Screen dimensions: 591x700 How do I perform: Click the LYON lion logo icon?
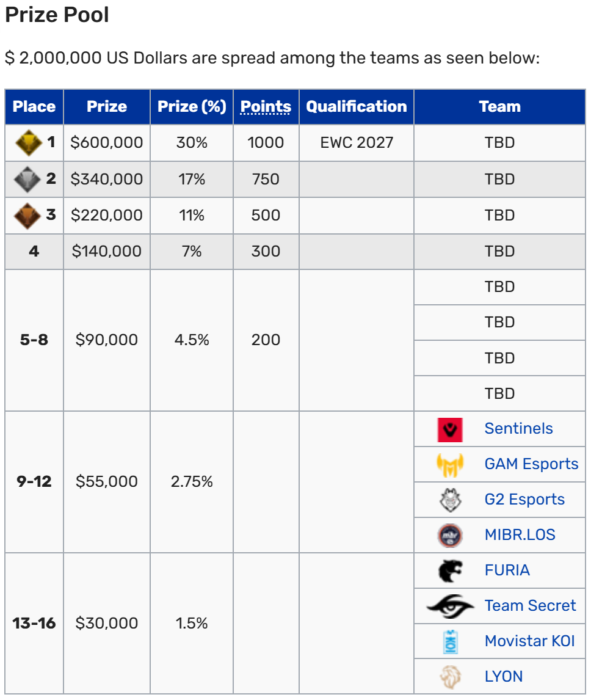[x=450, y=677]
